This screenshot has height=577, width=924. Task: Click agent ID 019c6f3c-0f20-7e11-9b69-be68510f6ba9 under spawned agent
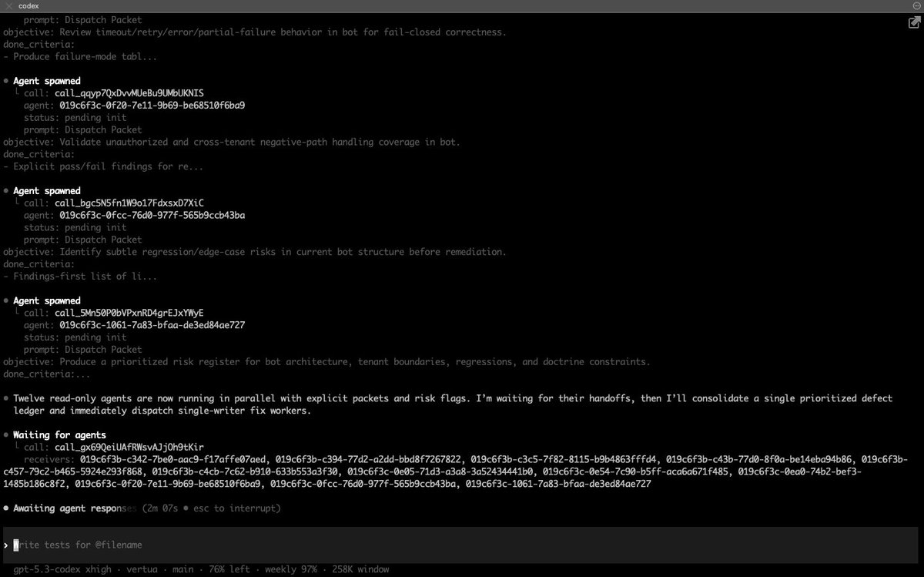[x=152, y=106]
